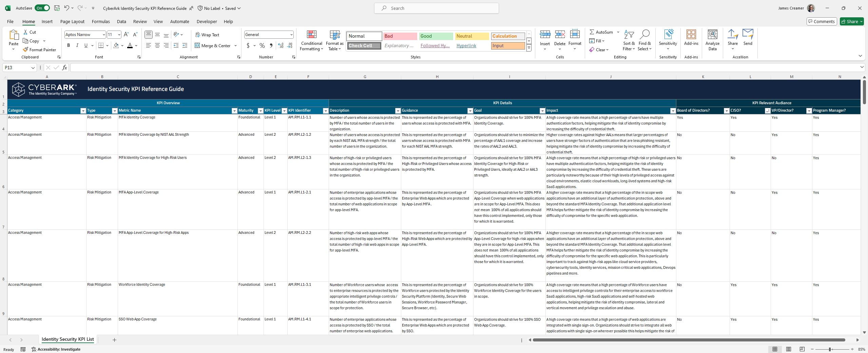868x353 pixels.
Task: Select the Merge & Center icon
Action: pos(197,45)
